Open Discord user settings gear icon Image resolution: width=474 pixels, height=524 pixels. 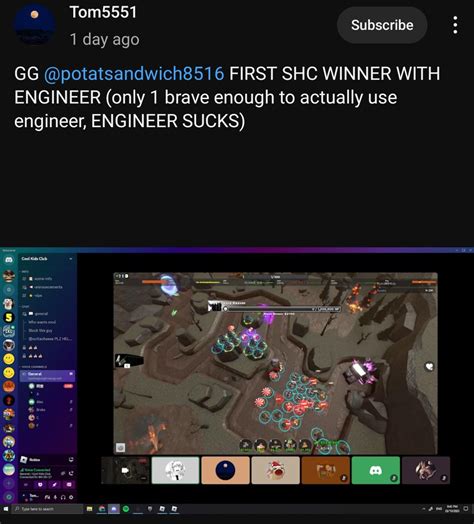tap(71, 497)
